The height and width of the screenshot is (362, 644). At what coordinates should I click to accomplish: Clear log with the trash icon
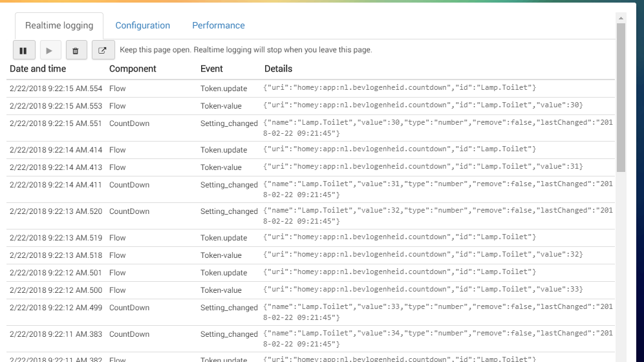tap(76, 50)
